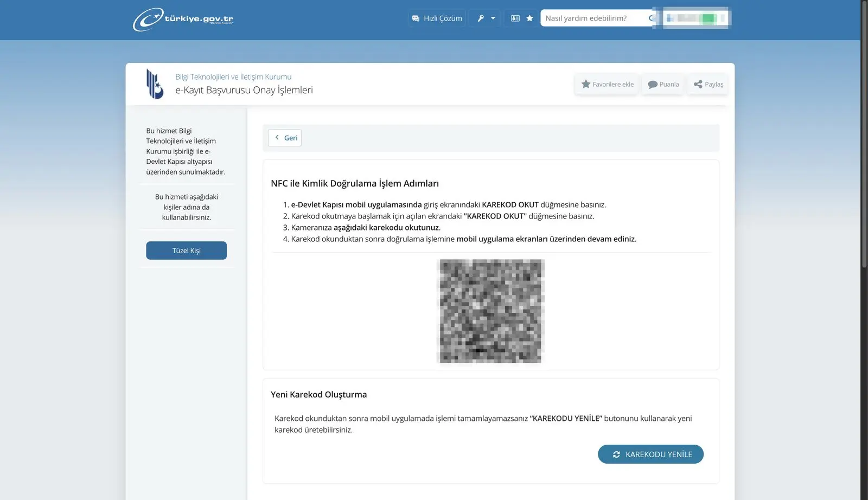Add the service with Favorilere ekle
The image size is (868, 500).
coord(607,85)
